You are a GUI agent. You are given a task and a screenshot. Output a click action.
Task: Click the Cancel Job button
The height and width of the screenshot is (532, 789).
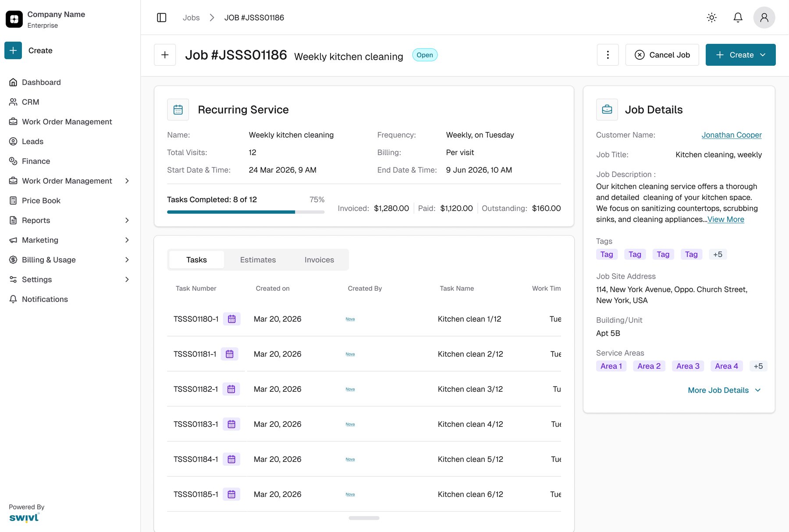click(x=662, y=55)
